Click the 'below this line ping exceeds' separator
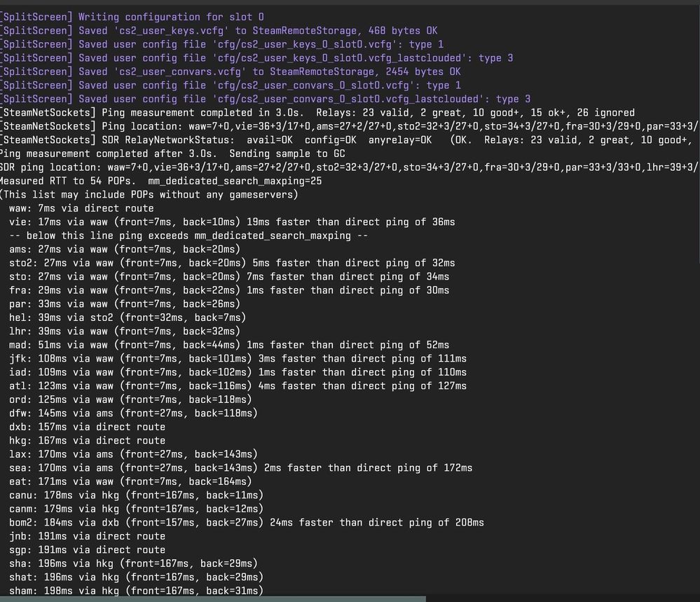Image resolution: width=700 pixels, height=602 pixels. pos(188,235)
